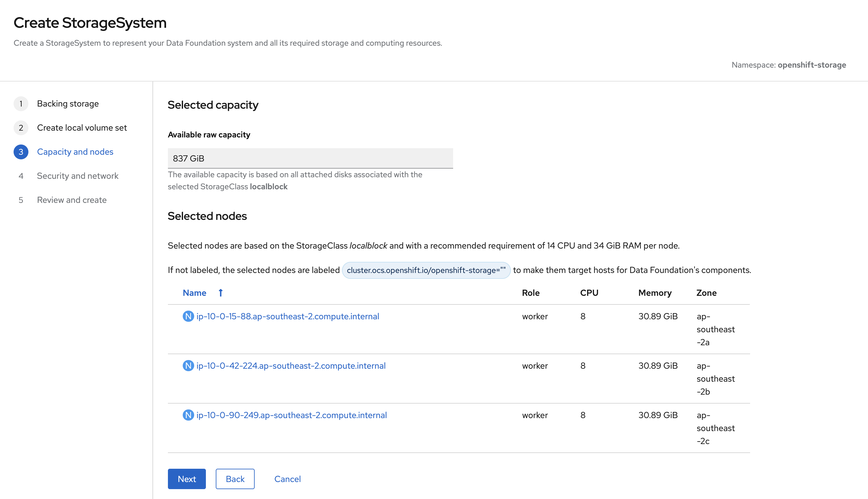Jump to Review and create step
Screen dimensions: 868x499
click(72, 200)
